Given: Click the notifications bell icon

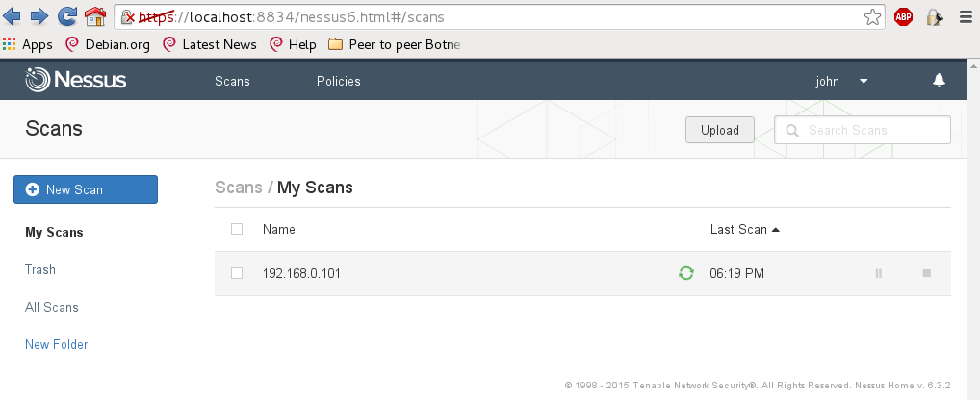Looking at the screenshot, I should click(x=939, y=80).
